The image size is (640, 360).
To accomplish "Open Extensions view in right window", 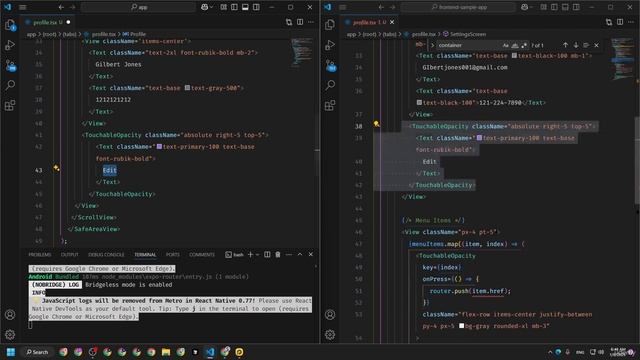I will (x=330, y=105).
